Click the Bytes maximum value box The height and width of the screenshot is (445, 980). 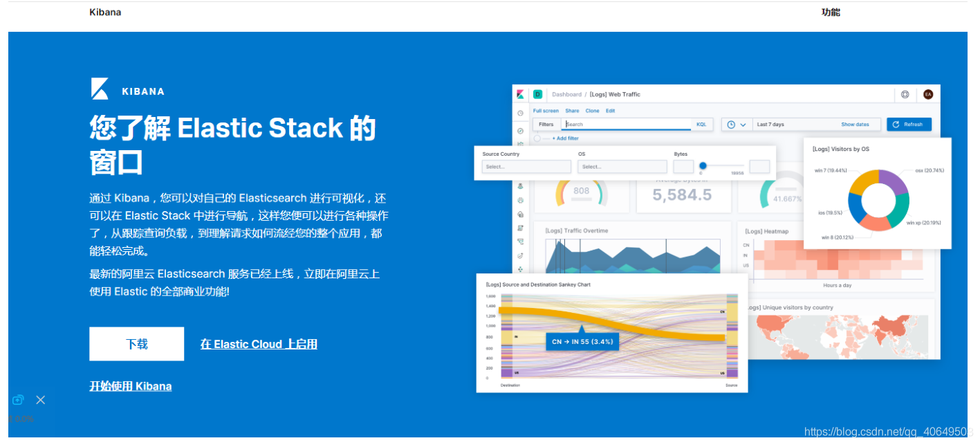point(759,167)
